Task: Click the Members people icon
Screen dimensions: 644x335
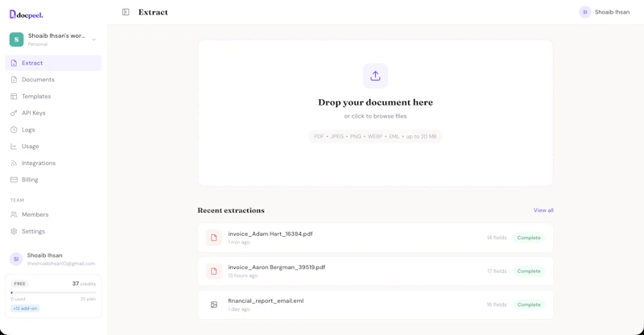Action: [14, 214]
